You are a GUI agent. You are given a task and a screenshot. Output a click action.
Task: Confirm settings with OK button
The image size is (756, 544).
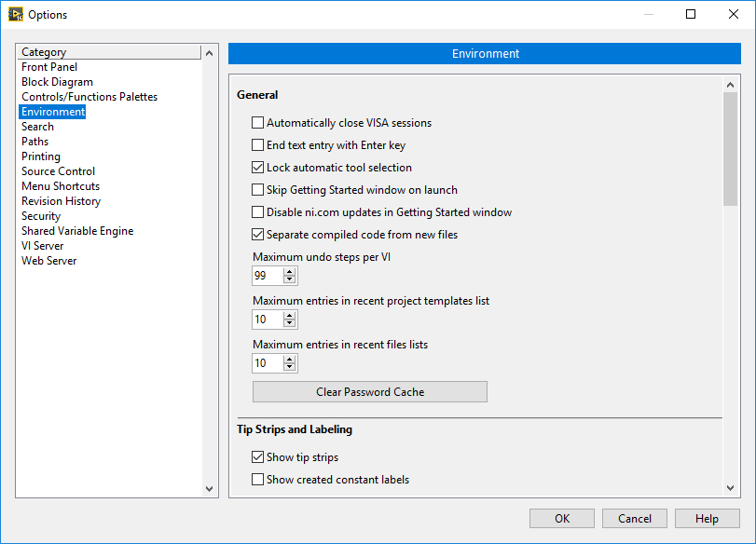pyautogui.click(x=562, y=519)
